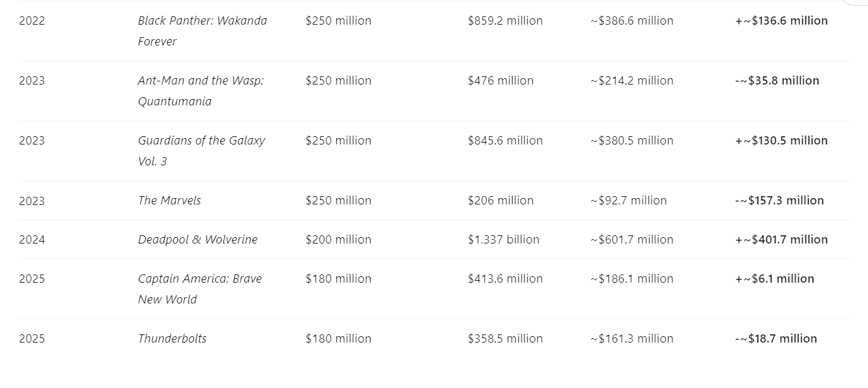Select the -~$157.3 million loss figure
This screenshot has width=868, height=388.
pyautogui.click(x=780, y=201)
